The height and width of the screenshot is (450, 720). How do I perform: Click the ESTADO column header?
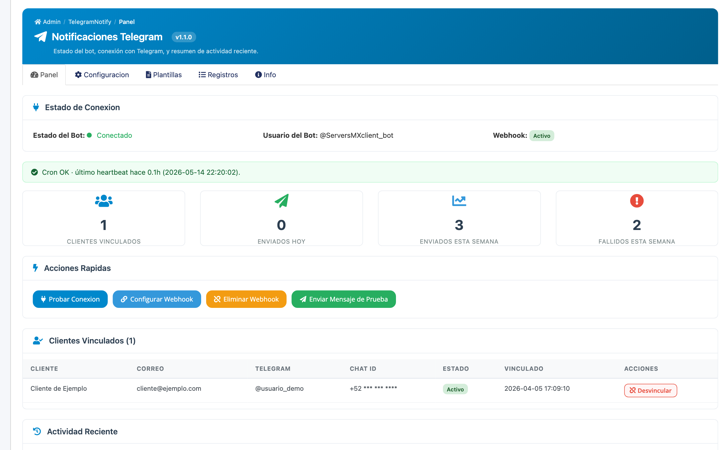(x=456, y=369)
